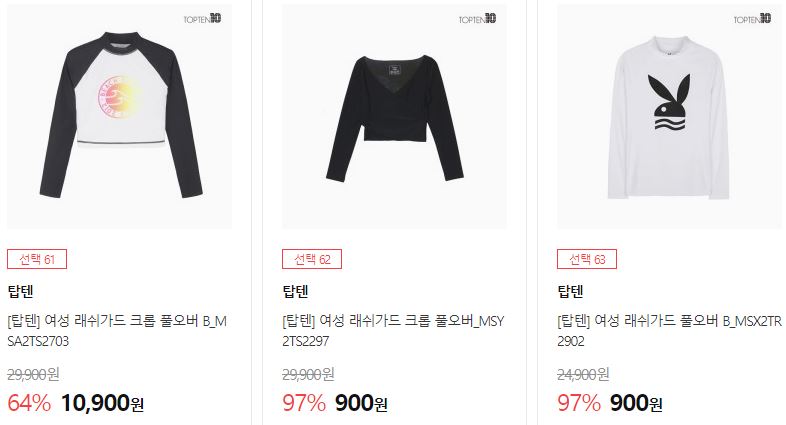This screenshot has width=786, height=425.
Task: Open the white bunny logo rashguard photo
Action: point(669,116)
